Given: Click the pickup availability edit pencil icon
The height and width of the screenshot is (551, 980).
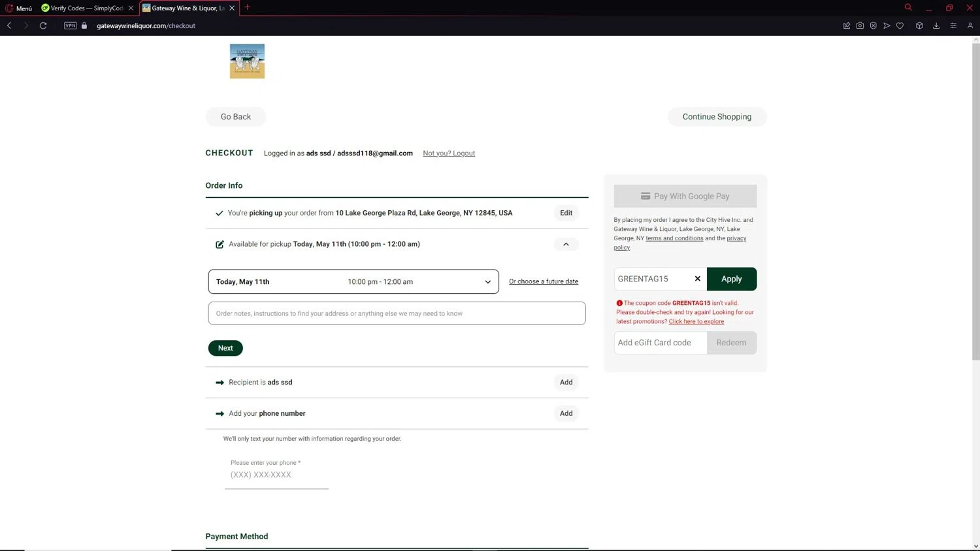Looking at the screenshot, I should [220, 244].
